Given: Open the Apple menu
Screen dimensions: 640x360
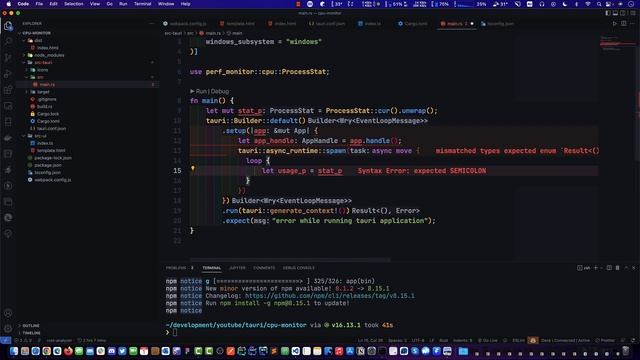Looking at the screenshot, I should (9, 4).
